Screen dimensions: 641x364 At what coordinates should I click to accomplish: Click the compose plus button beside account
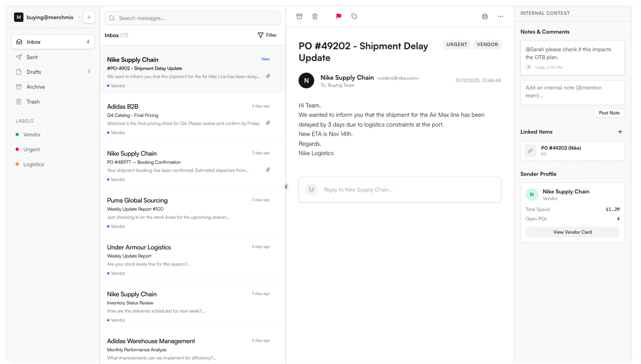pos(89,17)
